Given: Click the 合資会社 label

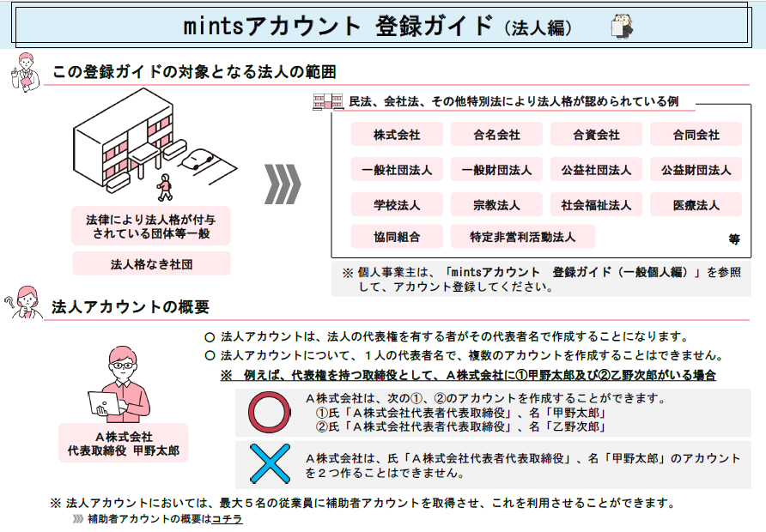Looking at the screenshot, I should click(x=596, y=134).
